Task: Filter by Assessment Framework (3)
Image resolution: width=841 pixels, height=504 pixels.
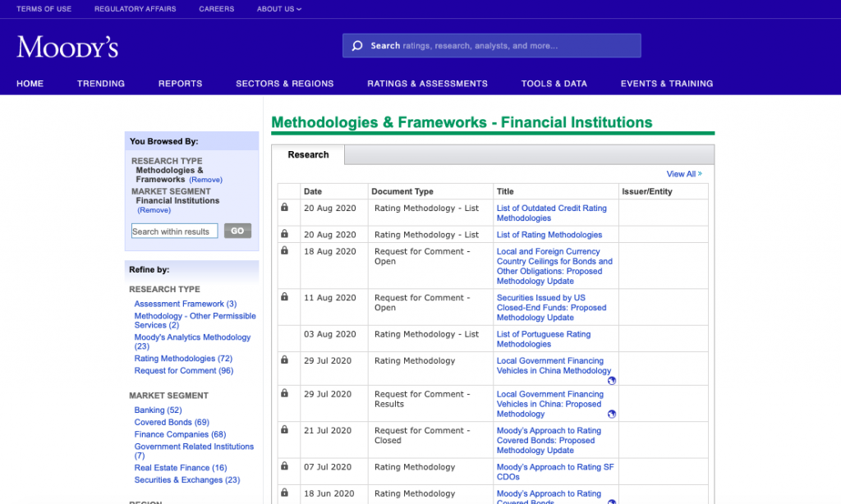Action: coord(186,304)
